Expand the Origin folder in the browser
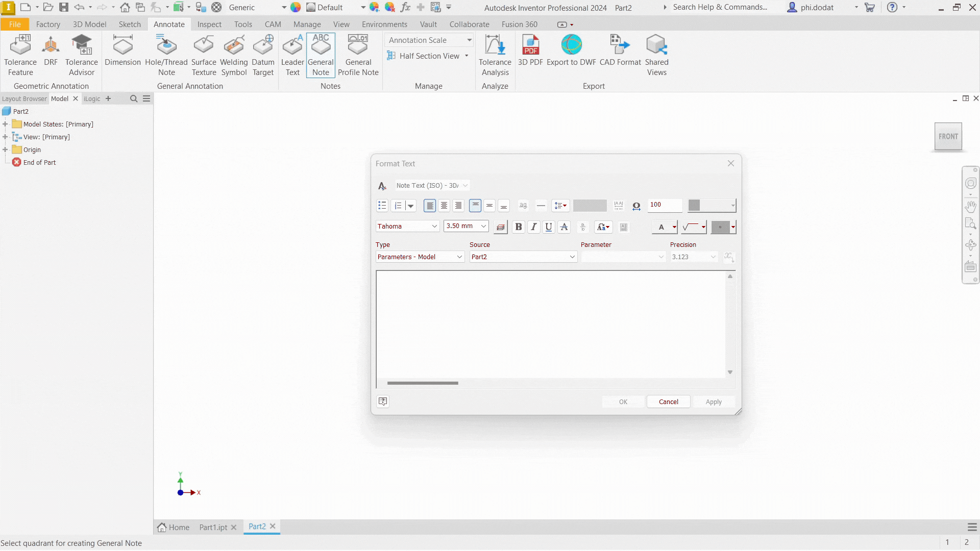Screen dimensions: 980x551 [x=5, y=149]
